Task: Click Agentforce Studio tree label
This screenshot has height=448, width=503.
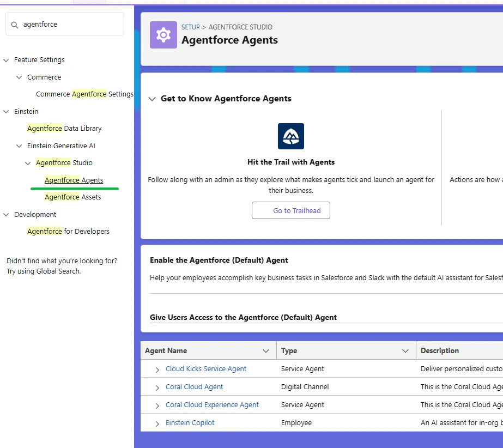Action: (64, 163)
